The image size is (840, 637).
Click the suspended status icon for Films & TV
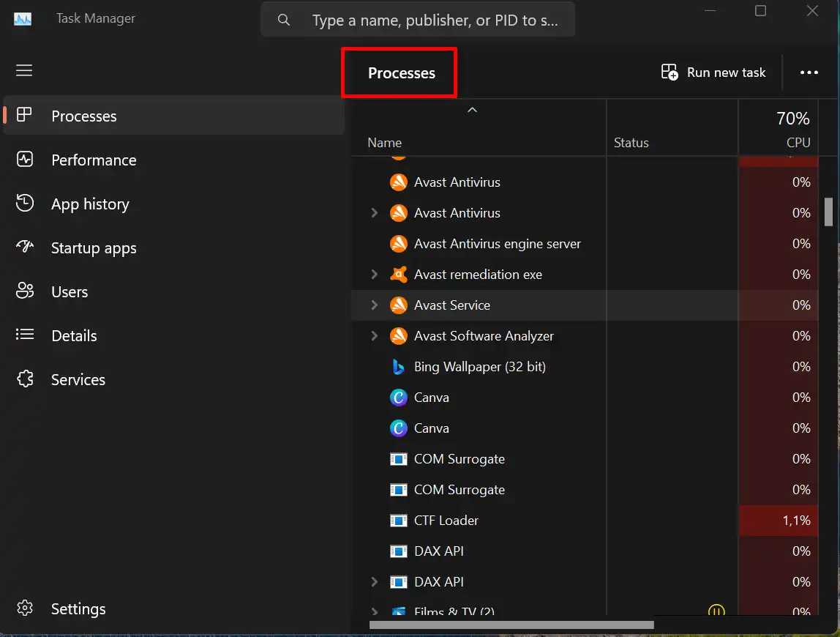click(716, 610)
